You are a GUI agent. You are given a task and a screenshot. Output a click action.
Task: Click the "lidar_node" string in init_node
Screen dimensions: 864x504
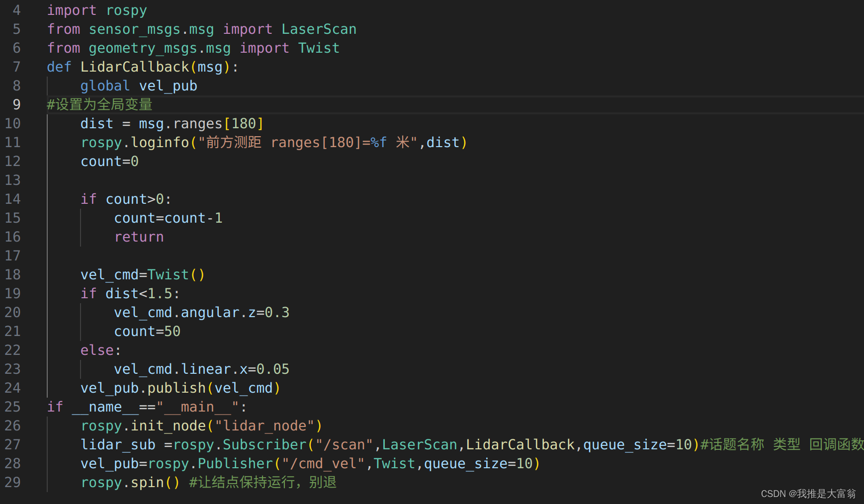coord(264,426)
